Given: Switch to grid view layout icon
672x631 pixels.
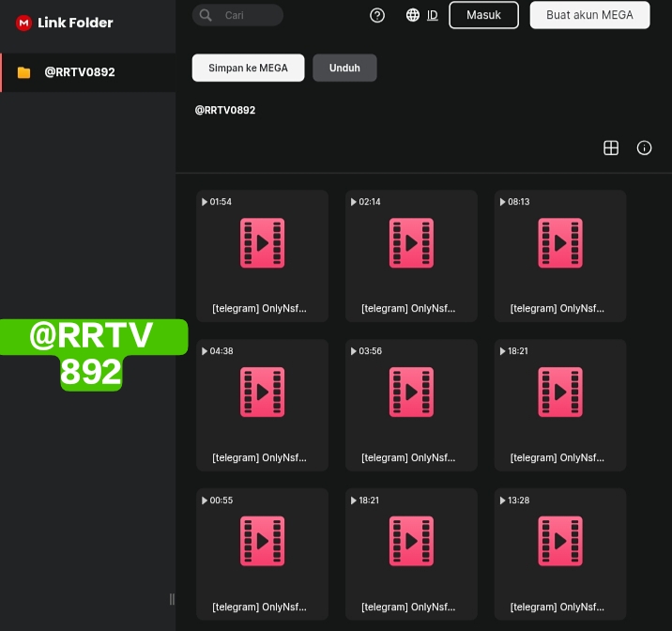Looking at the screenshot, I should click(x=611, y=148).
